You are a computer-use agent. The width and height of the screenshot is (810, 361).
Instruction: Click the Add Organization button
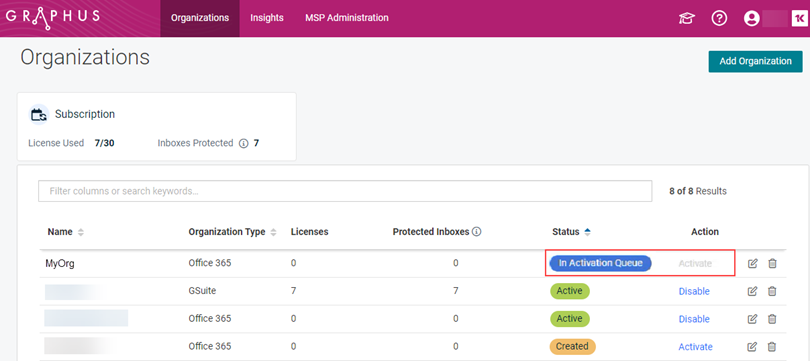pyautogui.click(x=755, y=61)
